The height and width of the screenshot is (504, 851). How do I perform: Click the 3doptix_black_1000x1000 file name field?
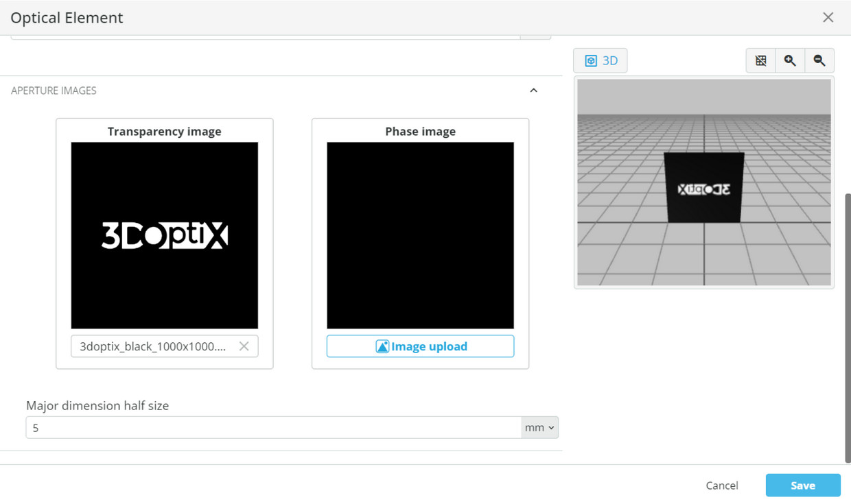165,346
